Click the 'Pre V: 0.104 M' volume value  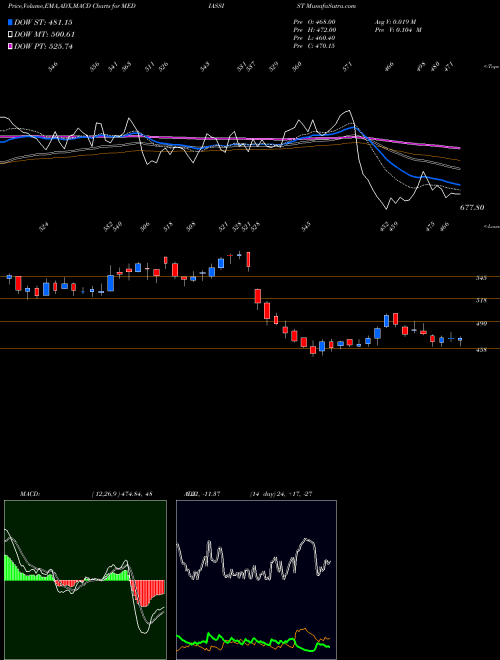398,30
